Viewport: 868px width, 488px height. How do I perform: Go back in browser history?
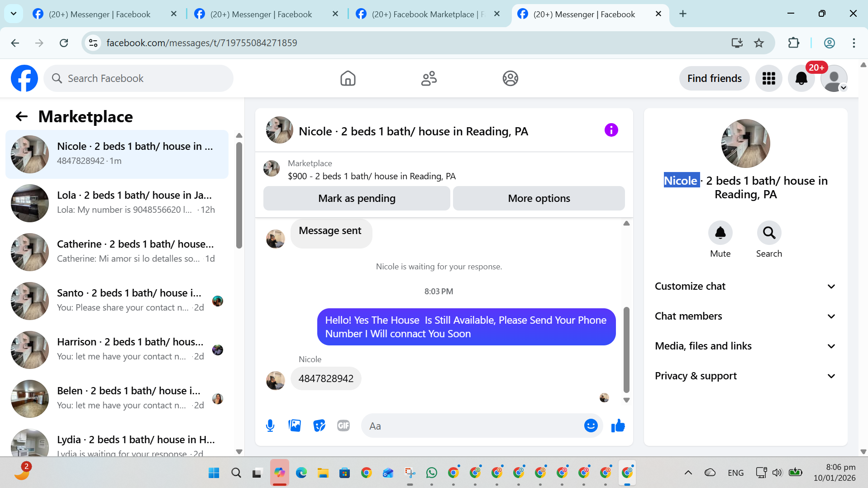15,43
